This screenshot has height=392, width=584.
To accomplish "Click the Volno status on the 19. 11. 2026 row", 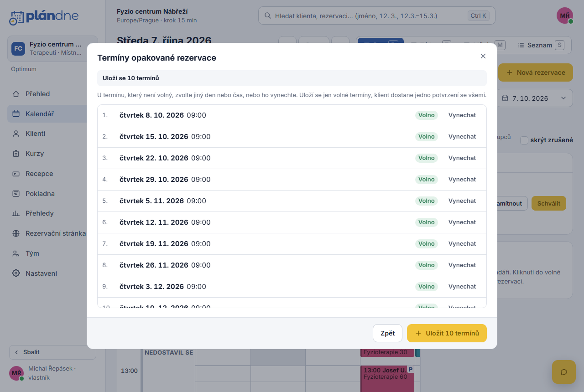I will (427, 244).
